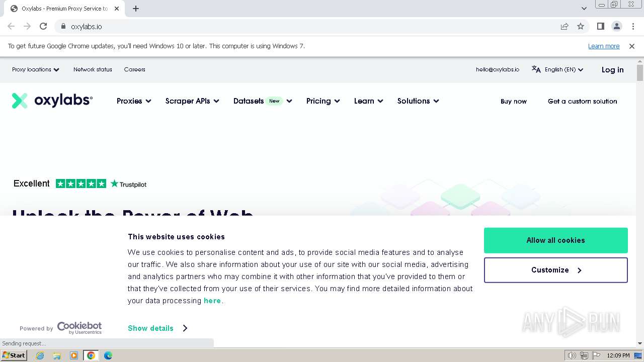The image size is (644, 362).
Task: Reload the page with refresh icon
Action: coord(43,26)
